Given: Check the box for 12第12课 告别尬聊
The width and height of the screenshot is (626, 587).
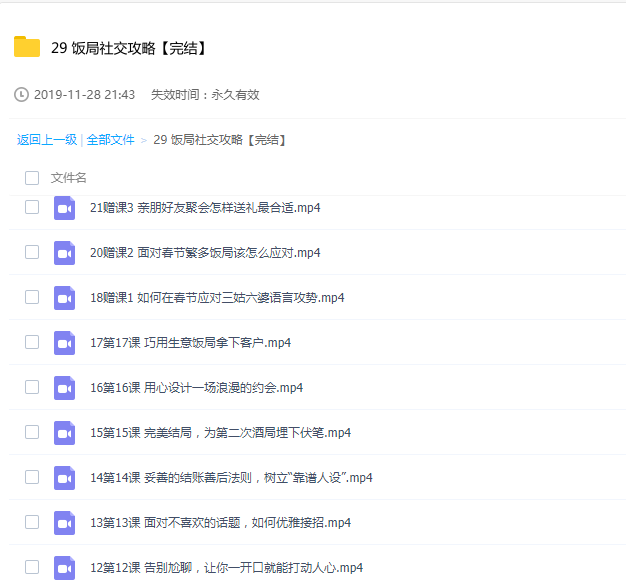Looking at the screenshot, I should (32, 567).
